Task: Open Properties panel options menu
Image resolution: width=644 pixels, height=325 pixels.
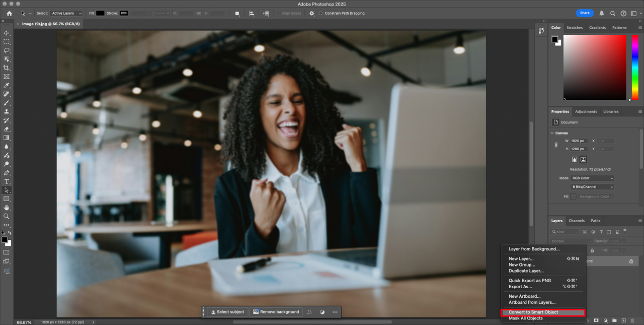Action: click(640, 111)
